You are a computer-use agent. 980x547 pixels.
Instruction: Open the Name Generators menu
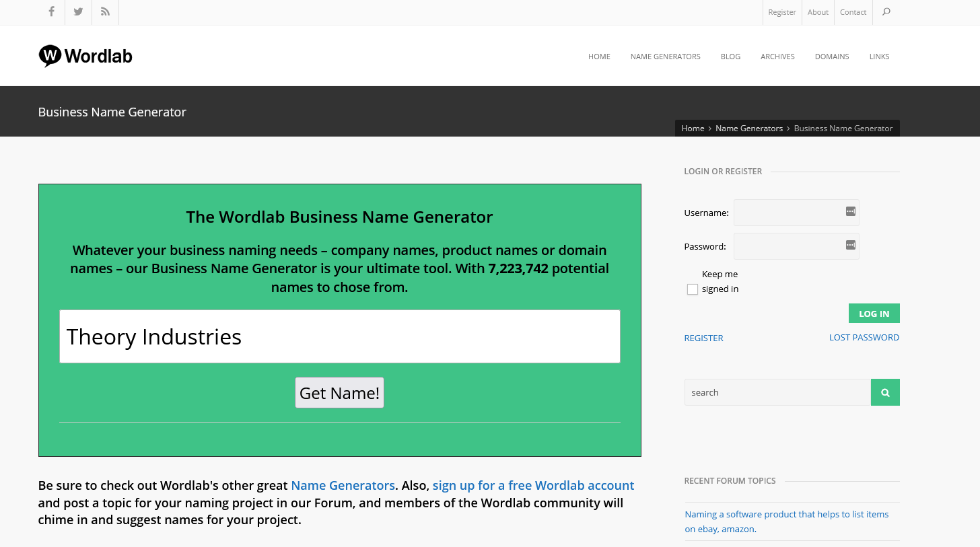point(665,57)
